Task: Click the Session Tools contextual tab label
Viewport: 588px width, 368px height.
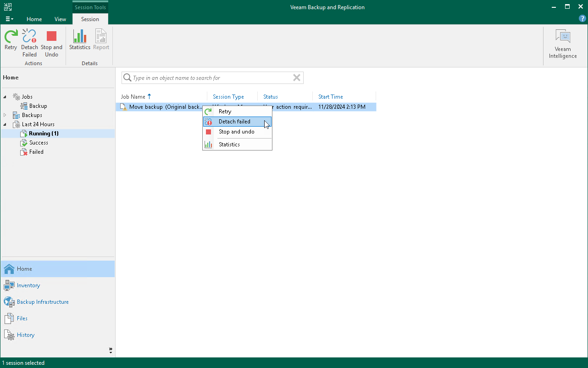Action: (90, 7)
